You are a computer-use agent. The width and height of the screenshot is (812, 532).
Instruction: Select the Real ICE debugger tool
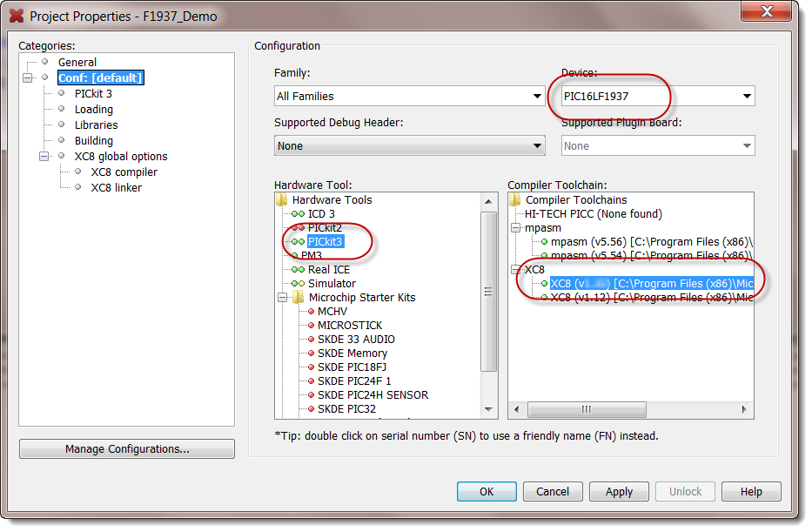[x=328, y=269]
